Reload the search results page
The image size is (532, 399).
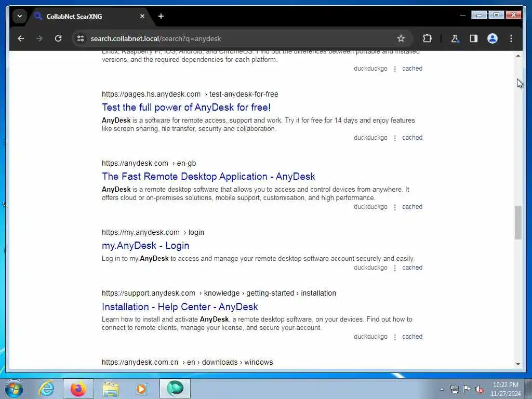(58, 38)
